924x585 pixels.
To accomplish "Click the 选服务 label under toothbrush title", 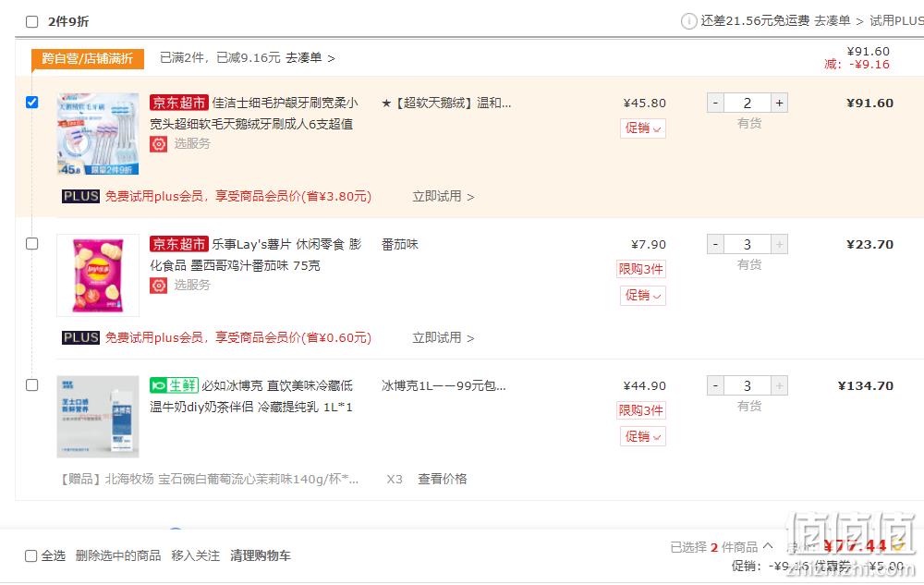I will pyautogui.click(x=192, y=144).
